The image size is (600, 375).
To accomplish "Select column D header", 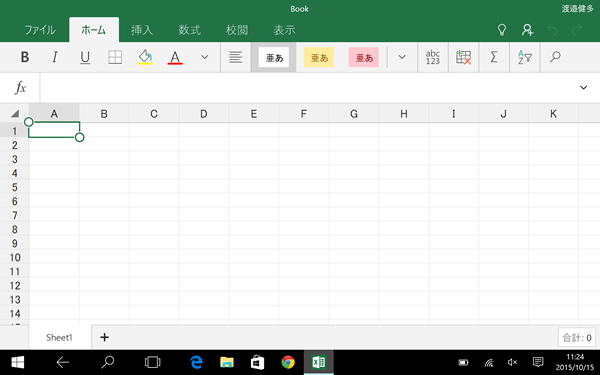I will [x=204, y=114].
